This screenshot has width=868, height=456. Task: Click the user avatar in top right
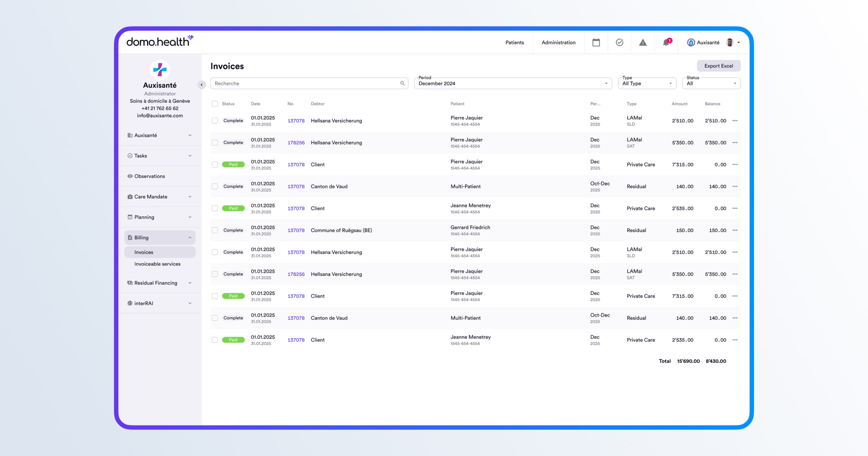[x=730, y=42]
